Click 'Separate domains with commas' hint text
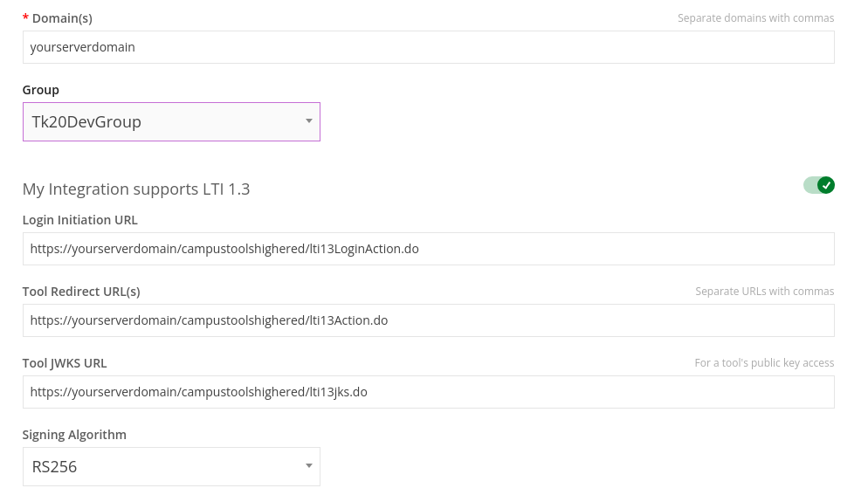Viewport: 868px width, 495px height. 755,18
